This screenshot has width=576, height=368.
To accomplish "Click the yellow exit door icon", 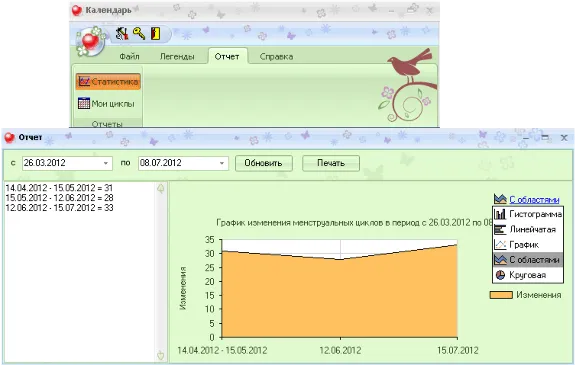I will (156, 34).
